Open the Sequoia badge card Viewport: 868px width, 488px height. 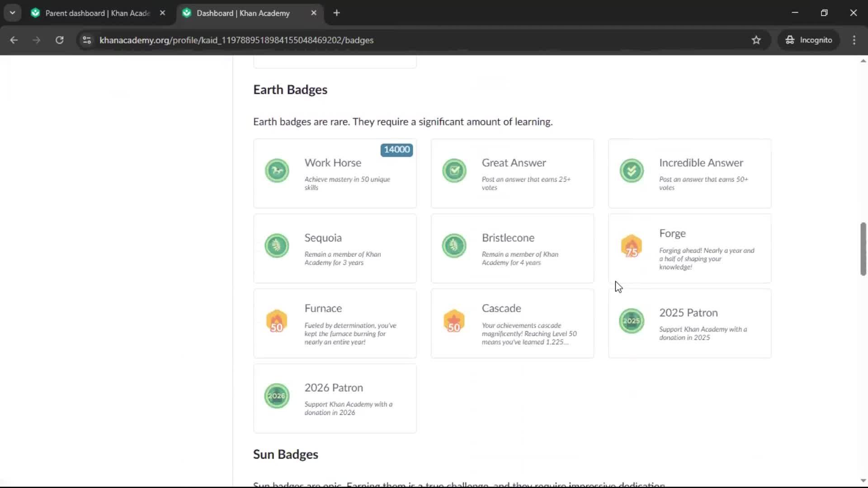335,249
